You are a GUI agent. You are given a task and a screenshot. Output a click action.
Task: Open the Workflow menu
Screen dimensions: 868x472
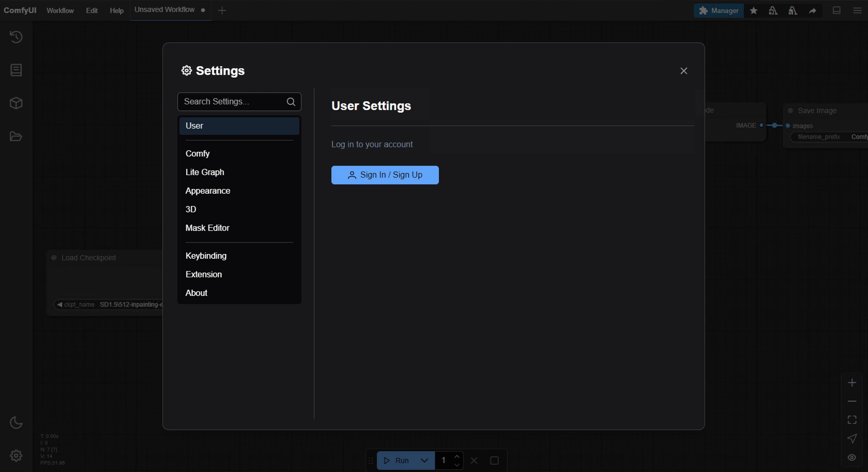pyautogui.click(x=60, y=10)
